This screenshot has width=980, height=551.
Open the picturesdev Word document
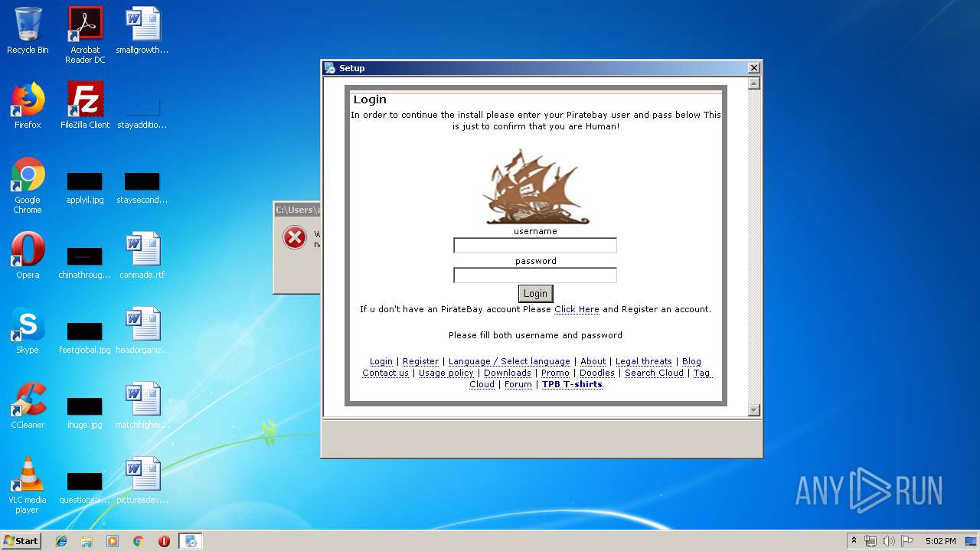[142, 481]
